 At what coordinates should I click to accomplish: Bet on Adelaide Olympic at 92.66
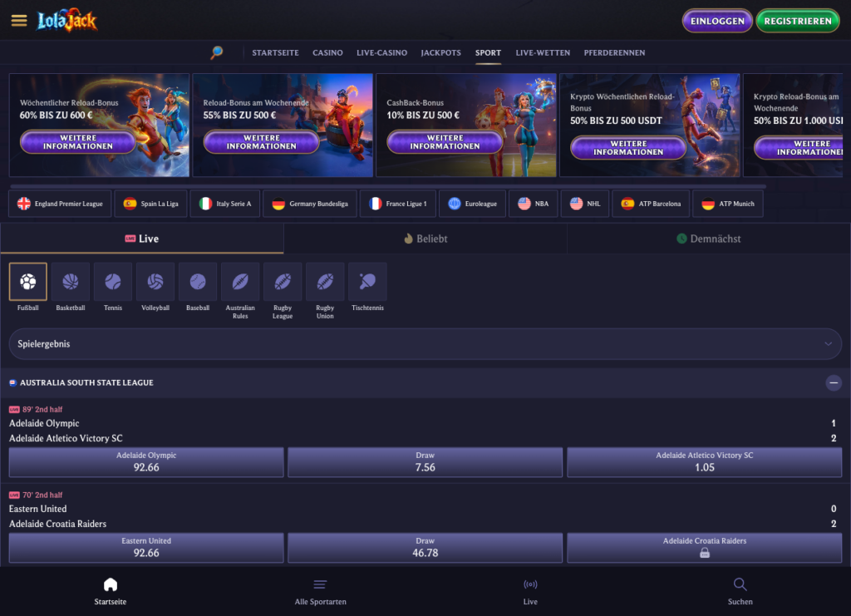146,462
